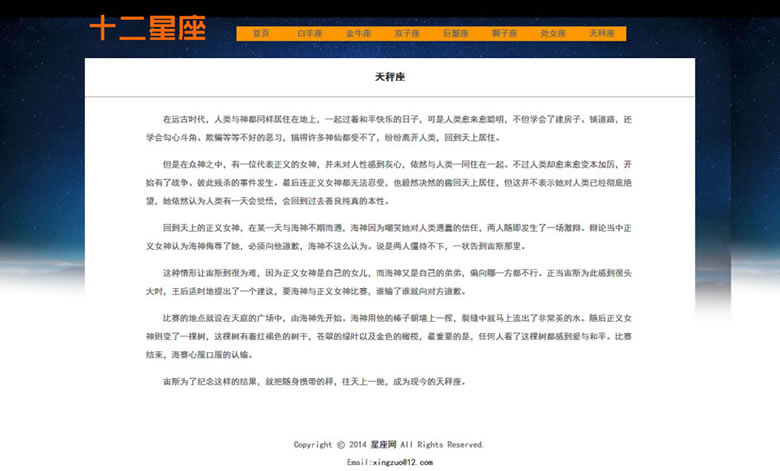Select the 天秤座 navigation tab
Image resolution: width=780 pixels, height=471 pixels.
click(x=602, y=33)
